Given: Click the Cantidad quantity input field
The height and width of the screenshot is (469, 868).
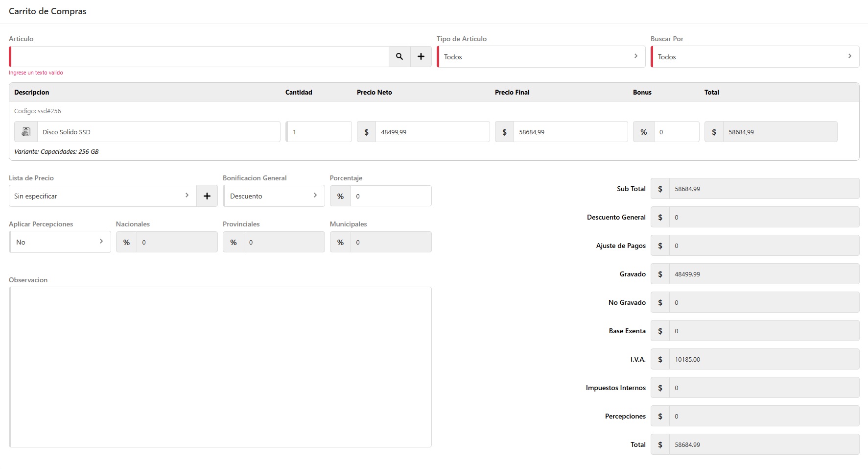Looking at the screenshot, I should pos(319,132).
